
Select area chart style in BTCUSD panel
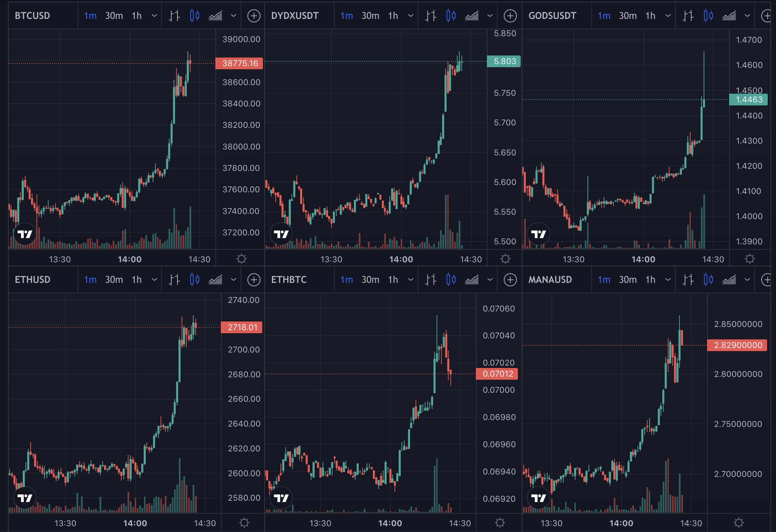[215, 16]
